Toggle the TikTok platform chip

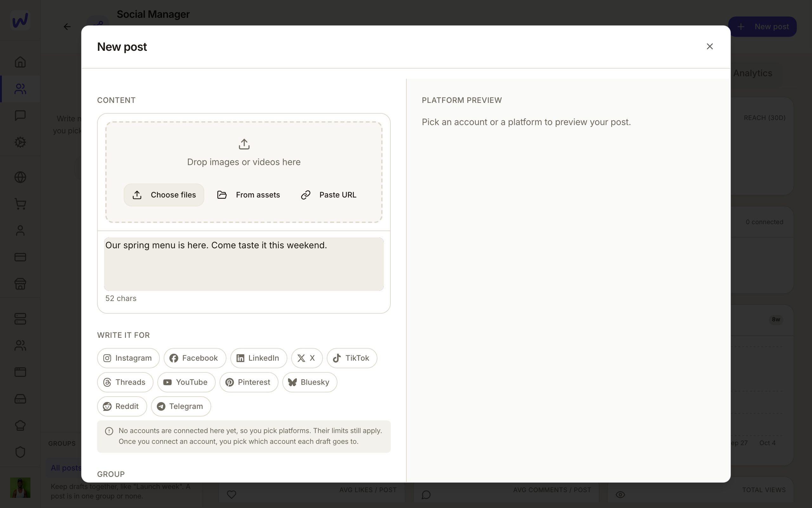click(x=352, y=358)
